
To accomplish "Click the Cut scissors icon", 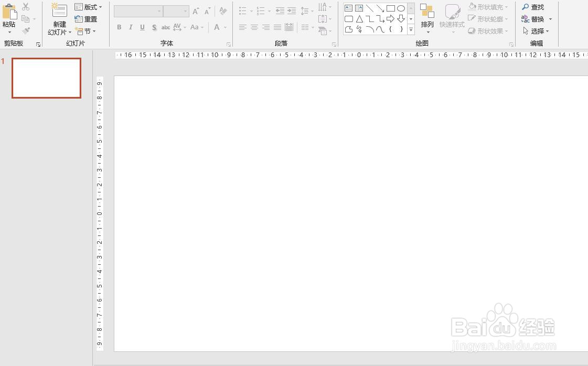I will click(26, 7).
